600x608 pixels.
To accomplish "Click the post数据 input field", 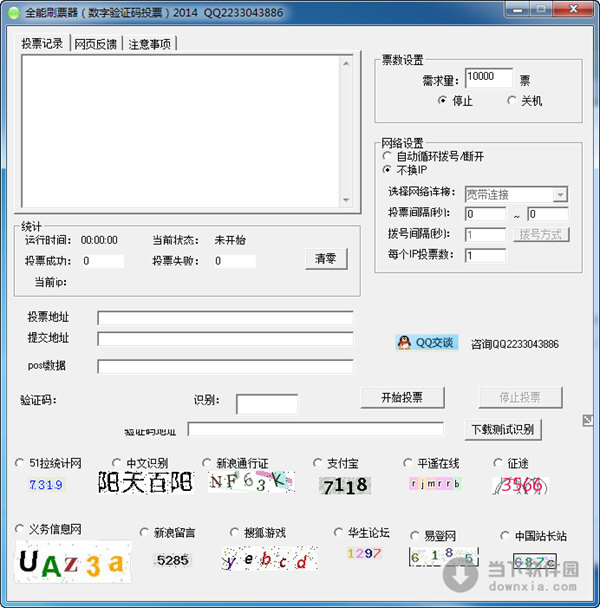I will click(x=225, y=366).
